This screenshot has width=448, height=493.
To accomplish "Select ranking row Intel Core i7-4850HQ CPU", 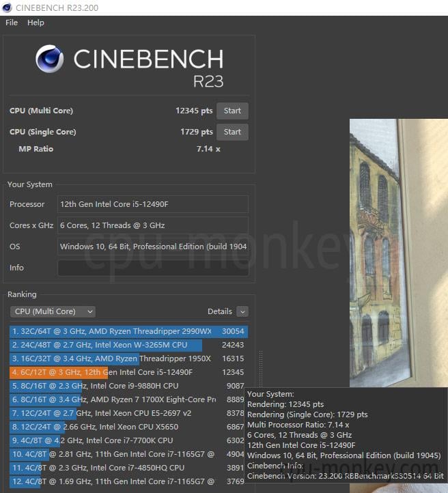I will tap(128, 468).
